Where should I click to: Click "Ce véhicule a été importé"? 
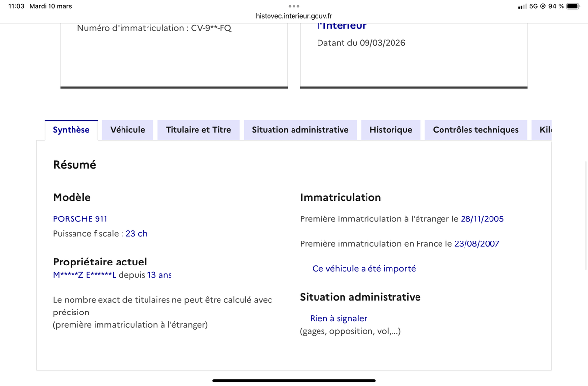pos(364,269)
